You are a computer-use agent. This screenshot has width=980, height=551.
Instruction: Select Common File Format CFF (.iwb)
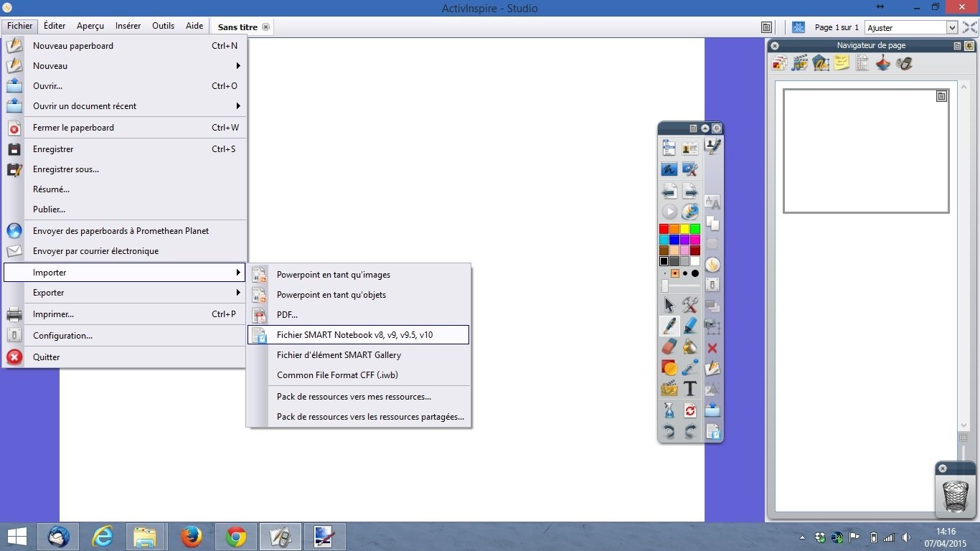(358, 375)
